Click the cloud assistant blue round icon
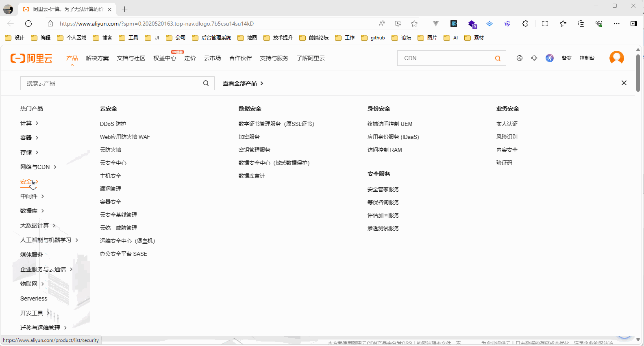The height and width of the screenshot is (346, 644). tap(549, 58)
